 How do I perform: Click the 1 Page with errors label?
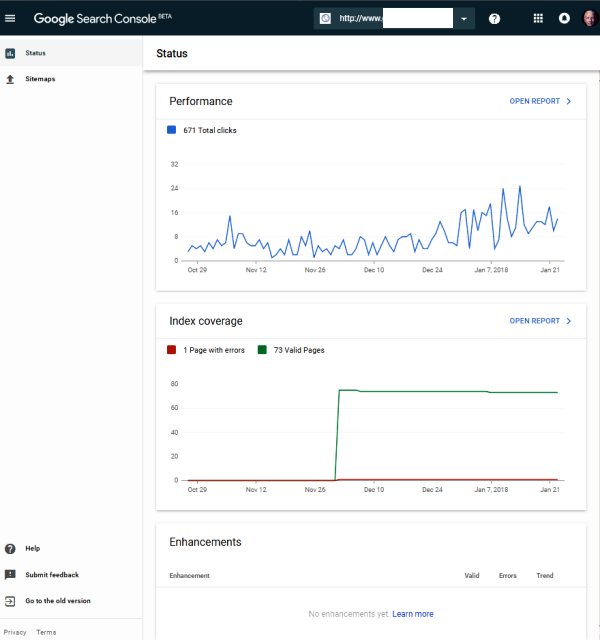pos(214,350)
